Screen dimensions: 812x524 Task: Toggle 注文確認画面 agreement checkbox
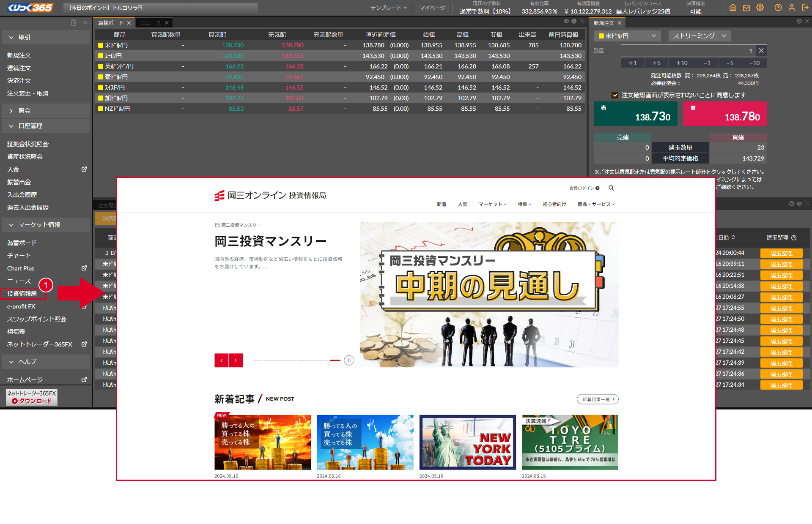click(615, 95)
